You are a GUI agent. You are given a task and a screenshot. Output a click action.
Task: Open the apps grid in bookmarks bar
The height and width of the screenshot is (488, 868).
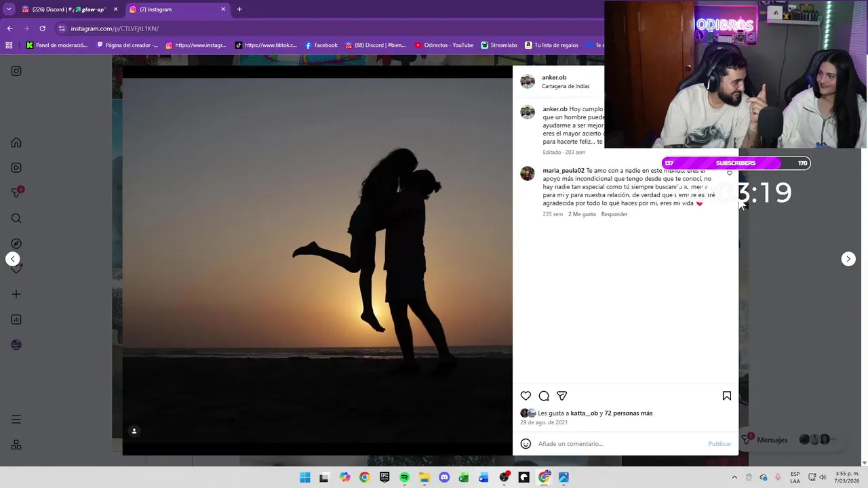click(x=9, y=45)
